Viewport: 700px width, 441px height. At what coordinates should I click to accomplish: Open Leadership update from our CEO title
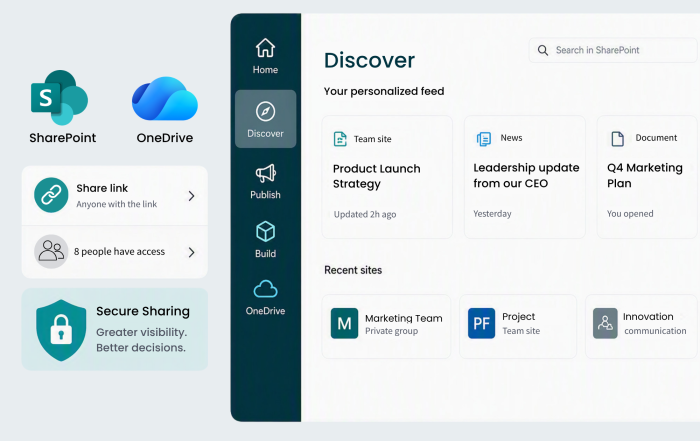(526, 175)
